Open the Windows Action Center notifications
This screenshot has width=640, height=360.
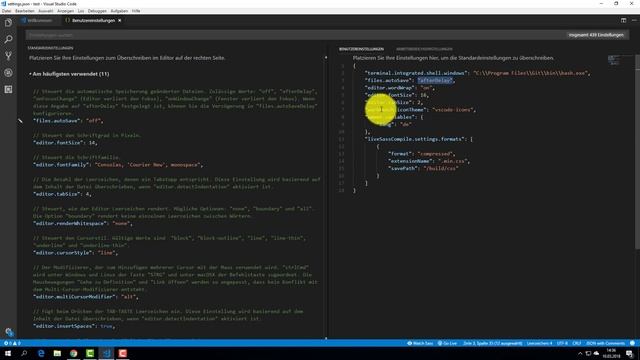pos(630,353)
